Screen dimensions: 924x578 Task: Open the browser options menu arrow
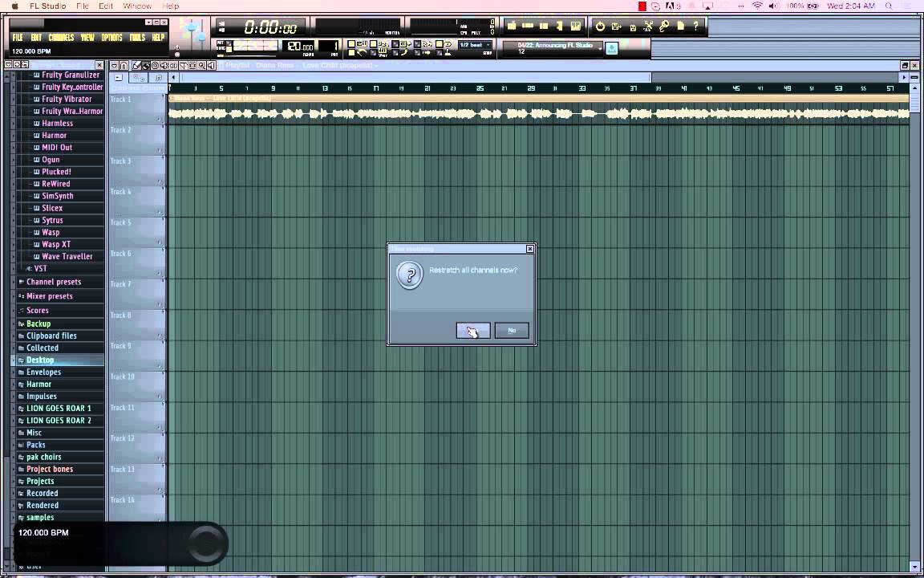coord(8,64)
